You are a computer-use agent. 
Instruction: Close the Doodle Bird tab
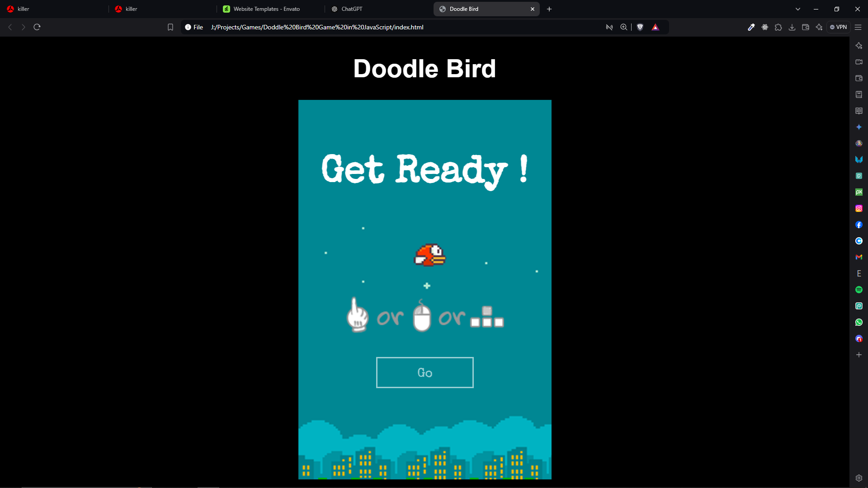[533, 9]
